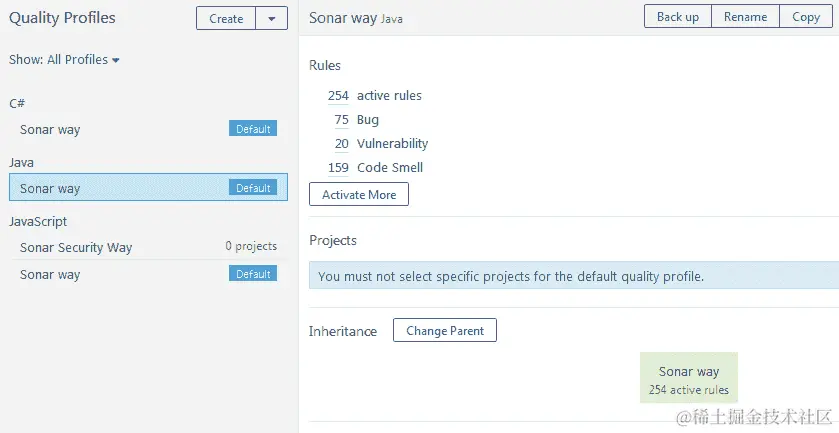Screen dimensions: 839x433
Task: Click the Projects section heading
Action: pos(333,240)
